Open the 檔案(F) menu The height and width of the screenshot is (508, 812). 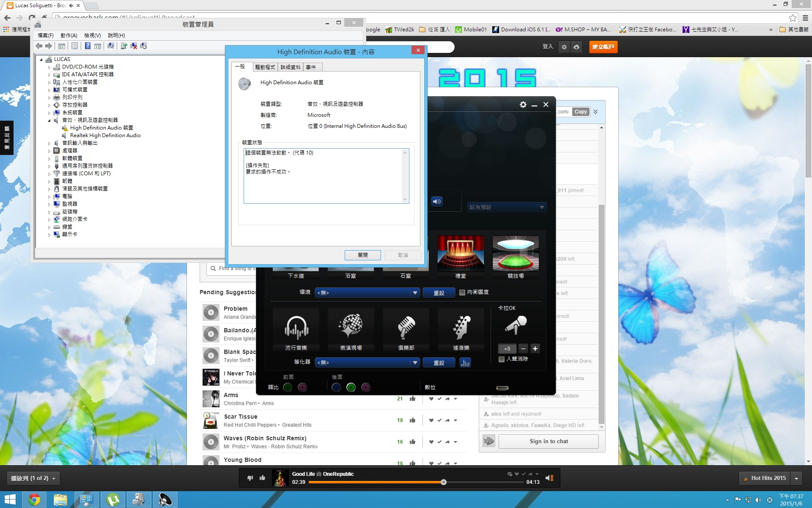click(46, 36)
